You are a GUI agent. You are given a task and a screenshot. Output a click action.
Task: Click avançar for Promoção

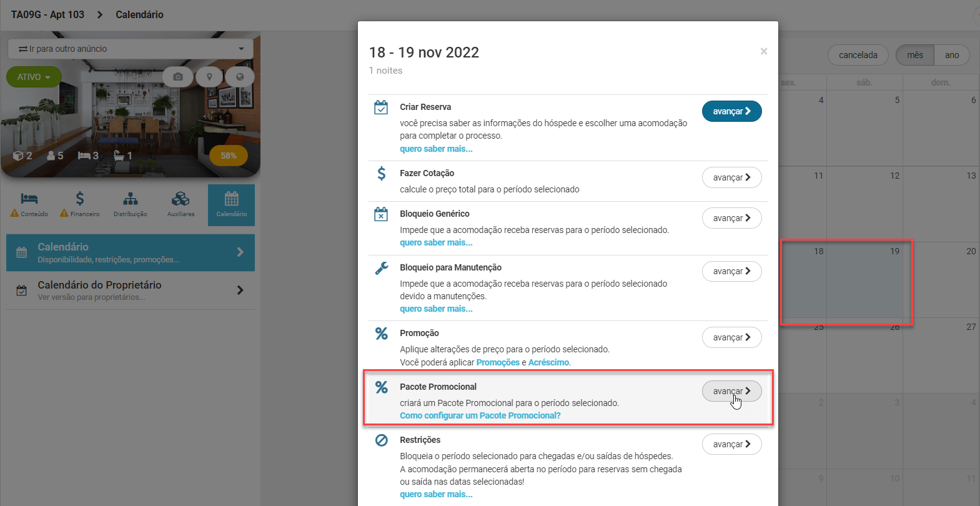731,337
